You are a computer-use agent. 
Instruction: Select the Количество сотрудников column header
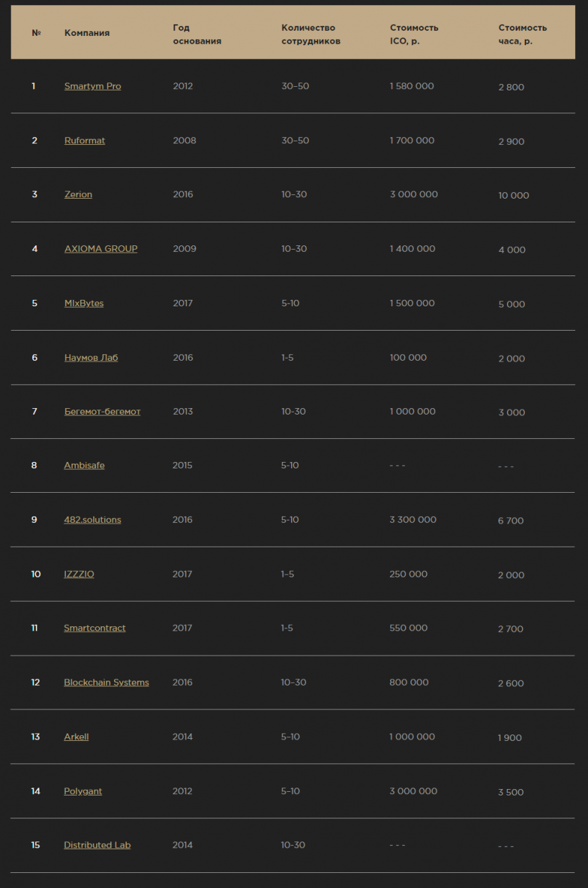click(310, 34)
